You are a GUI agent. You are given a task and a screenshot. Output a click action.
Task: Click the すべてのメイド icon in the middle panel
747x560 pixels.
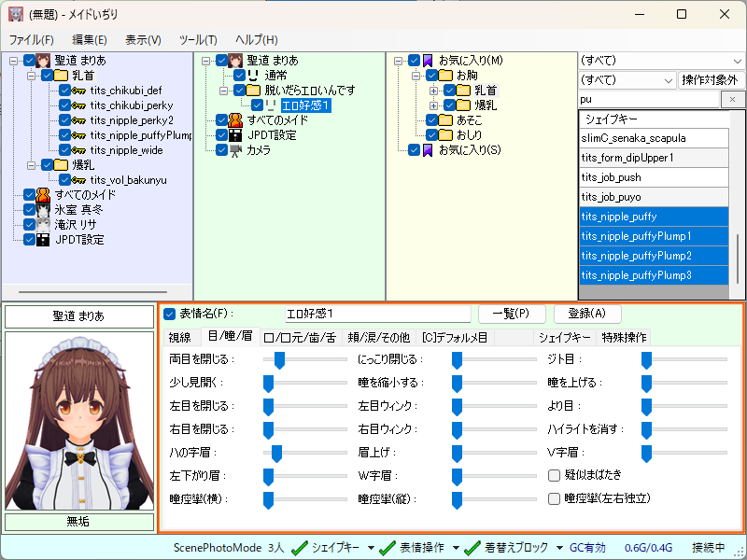pos(236,120)
